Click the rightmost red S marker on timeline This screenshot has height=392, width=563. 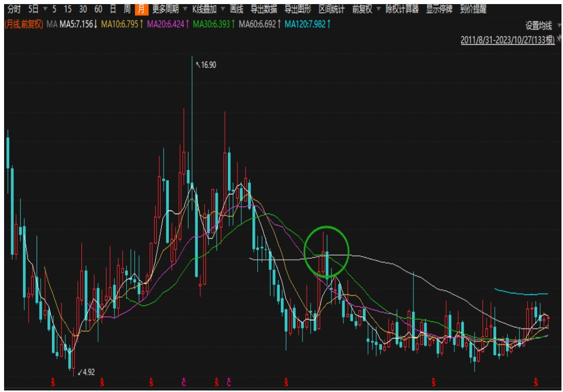click(x=535, y=381)
